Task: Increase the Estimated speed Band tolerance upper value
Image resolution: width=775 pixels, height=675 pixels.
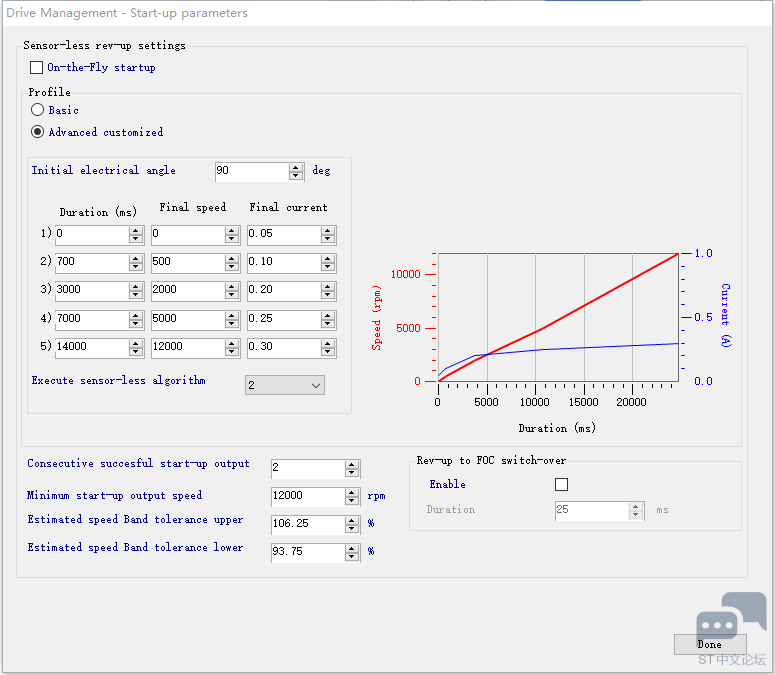Action: click(x=352, y=520)
